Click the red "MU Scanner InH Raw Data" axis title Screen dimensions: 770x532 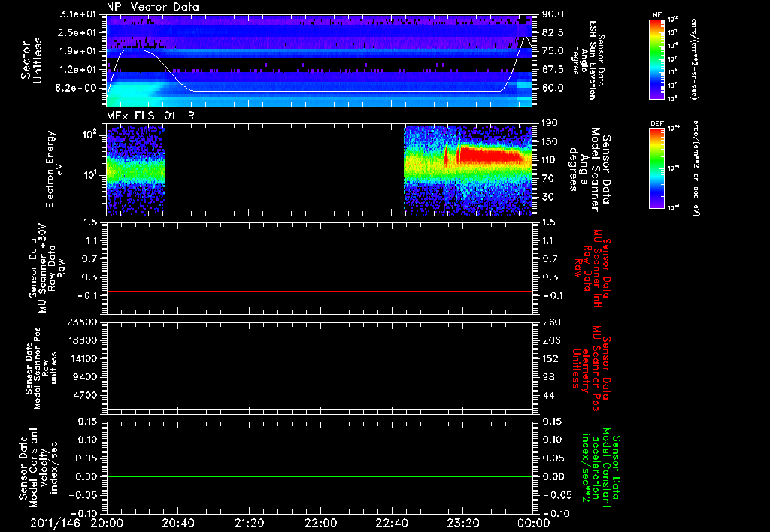(x=593, y=268)
